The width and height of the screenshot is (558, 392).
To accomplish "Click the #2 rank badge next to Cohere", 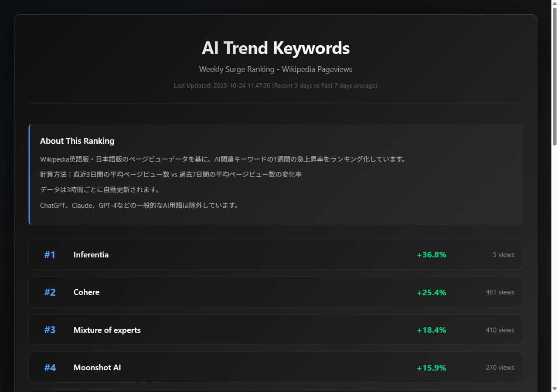I will (x=50, y=292).
